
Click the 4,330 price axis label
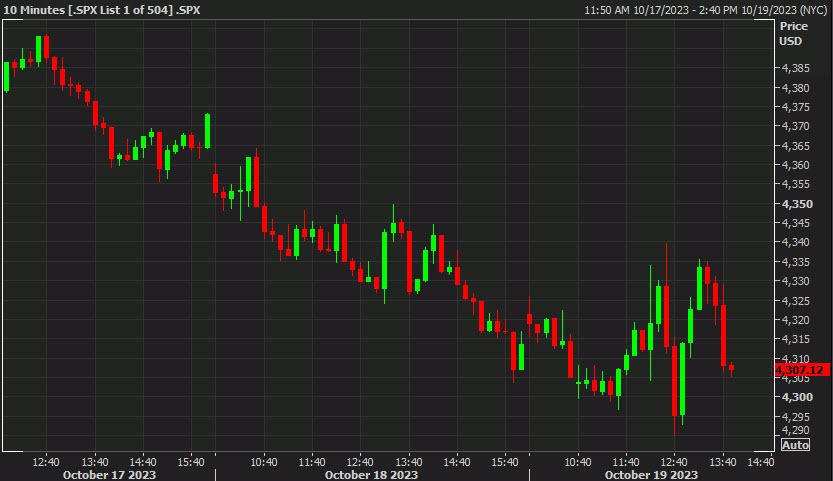pos(795,281)
